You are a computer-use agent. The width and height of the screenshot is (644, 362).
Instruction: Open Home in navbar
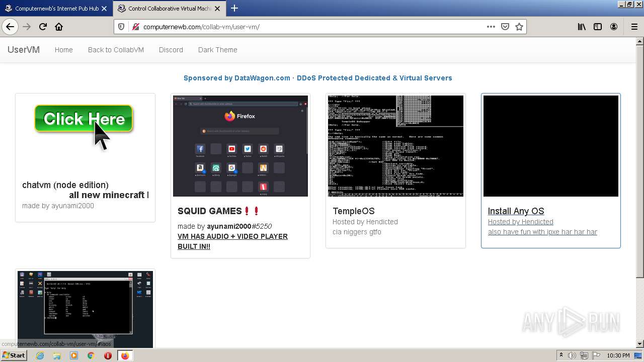(x=64, y=50)
